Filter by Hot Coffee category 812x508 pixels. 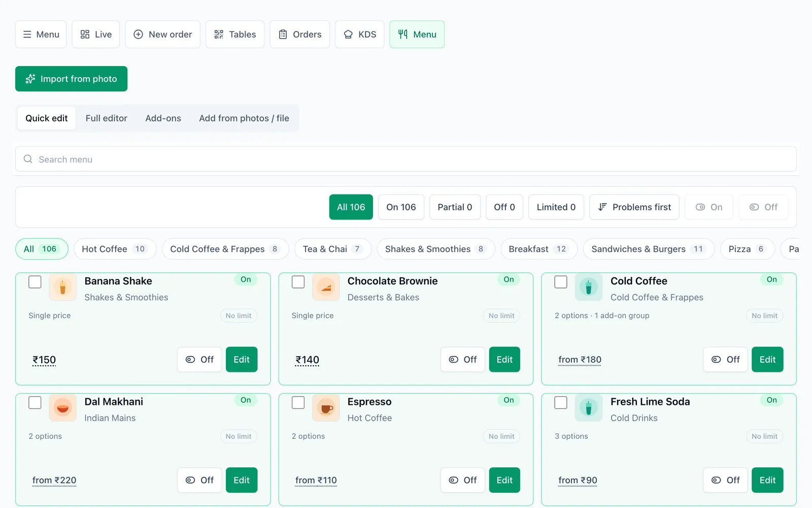tap(115, 249)
